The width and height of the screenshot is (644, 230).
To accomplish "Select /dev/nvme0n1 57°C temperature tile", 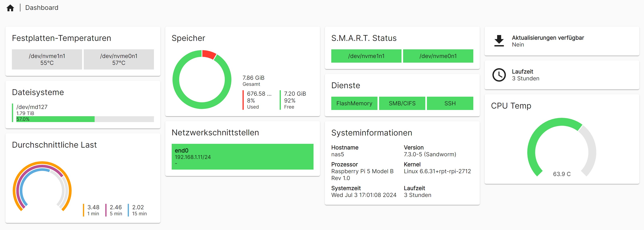I will tap(119, 59).
